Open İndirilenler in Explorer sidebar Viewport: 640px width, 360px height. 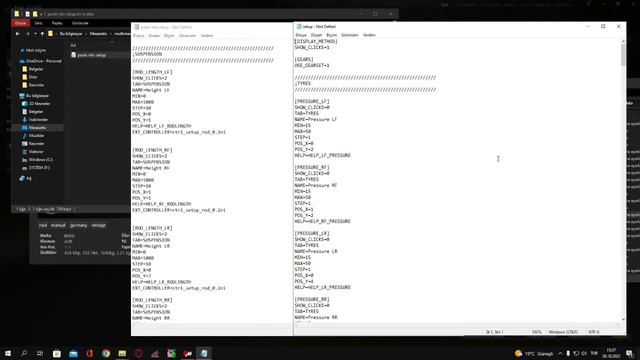pos(38,120)
